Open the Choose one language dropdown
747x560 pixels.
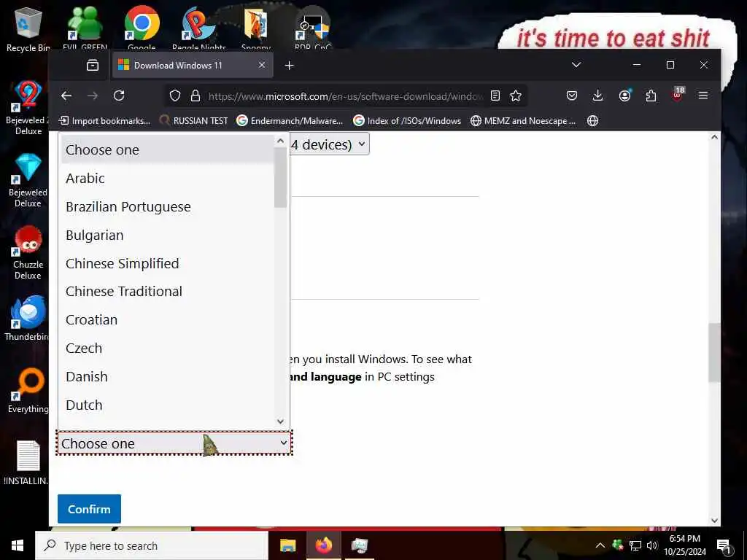[174, 443]
